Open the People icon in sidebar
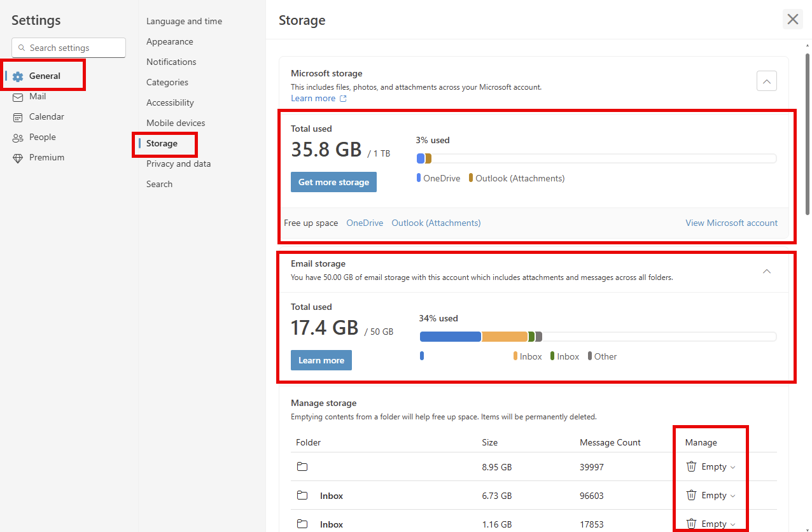 [x=18, y=137]
